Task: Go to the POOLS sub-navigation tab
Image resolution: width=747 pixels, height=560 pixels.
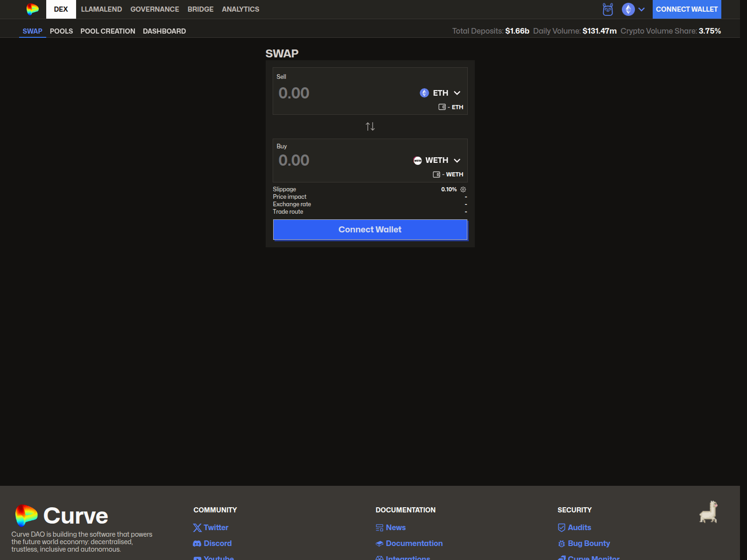Action: (61, 31)
